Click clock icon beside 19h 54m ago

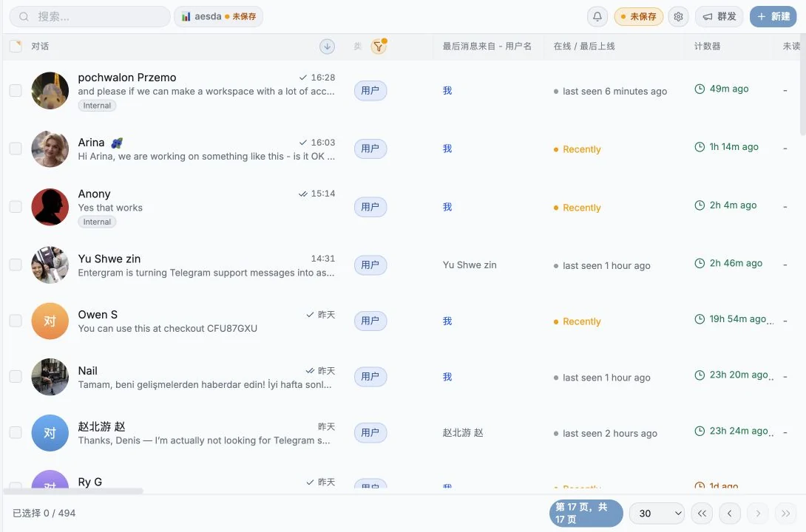click(x=700, y=319)
